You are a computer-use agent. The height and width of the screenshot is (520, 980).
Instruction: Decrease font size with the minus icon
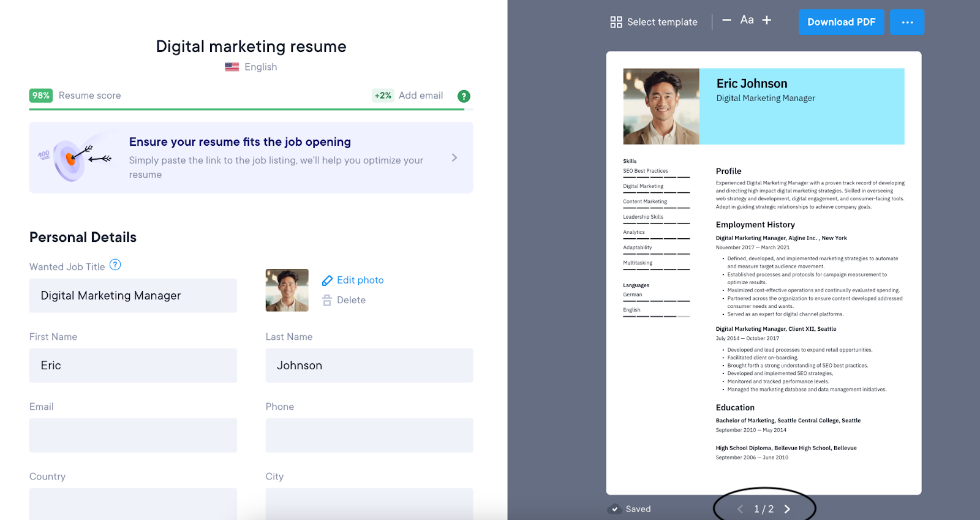coord(726,20)
